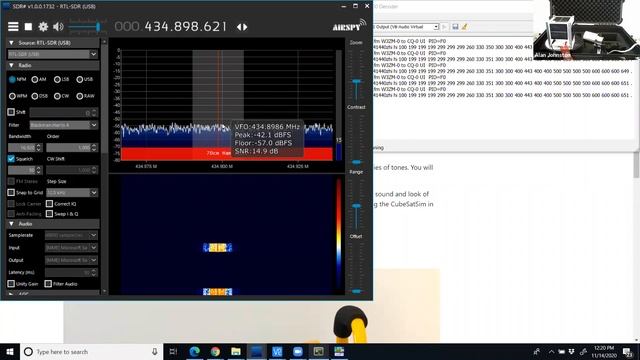Adjust the Contrast slider
The image size is (640, 360).
356,162
